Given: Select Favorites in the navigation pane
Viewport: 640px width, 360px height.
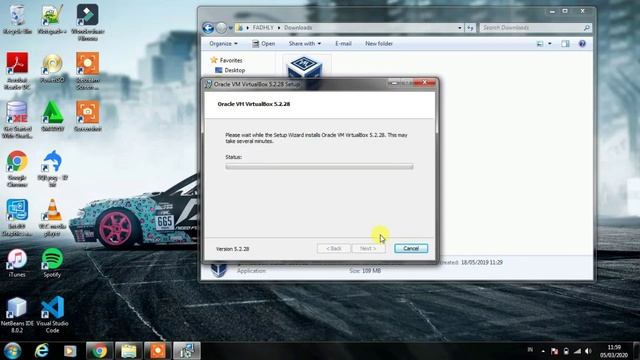Looking at the screenshot, I should tap(227, 60).
